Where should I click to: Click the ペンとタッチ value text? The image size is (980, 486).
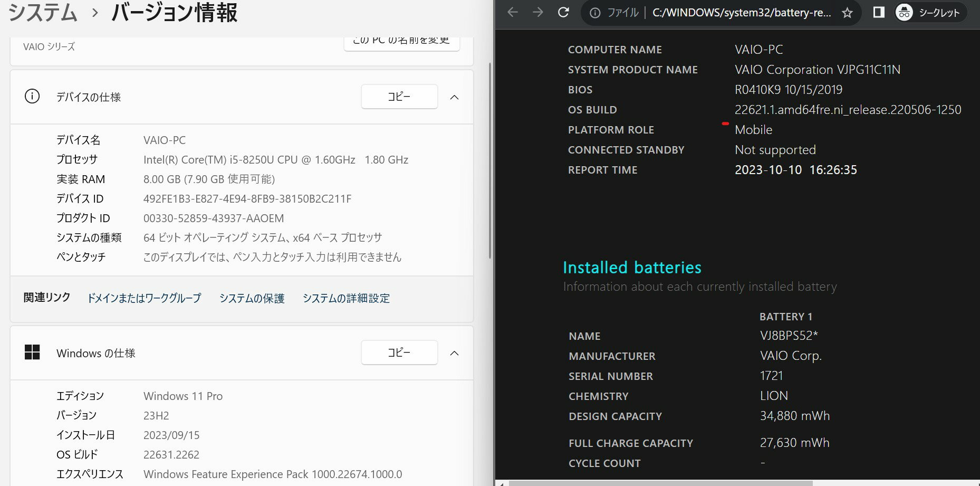click(x=272, y=258)
